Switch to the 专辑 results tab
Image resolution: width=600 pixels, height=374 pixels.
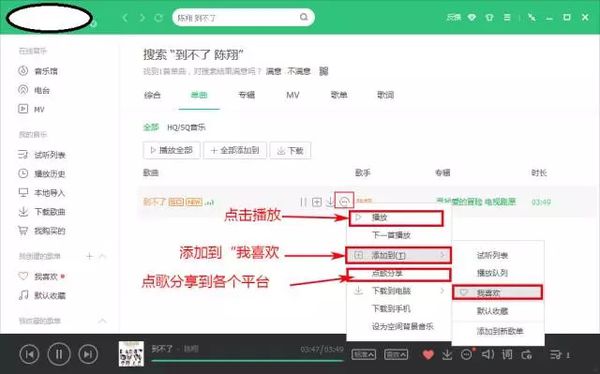point(246,95)
